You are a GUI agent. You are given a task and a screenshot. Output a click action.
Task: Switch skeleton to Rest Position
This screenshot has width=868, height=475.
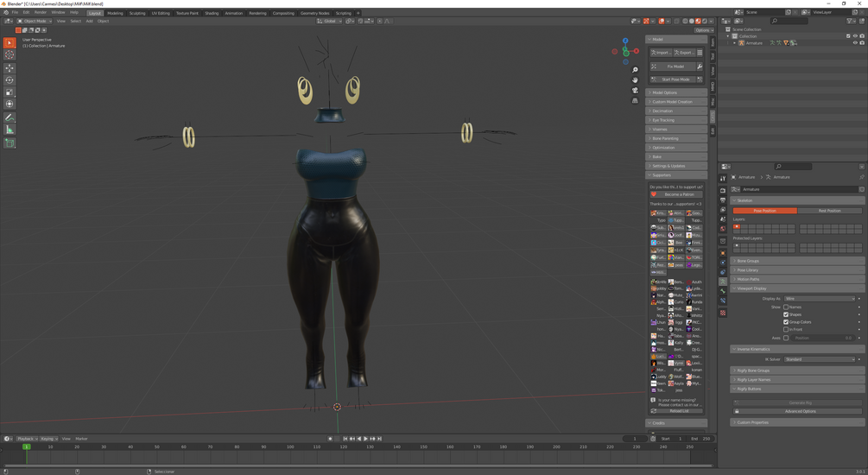point(829,211)
